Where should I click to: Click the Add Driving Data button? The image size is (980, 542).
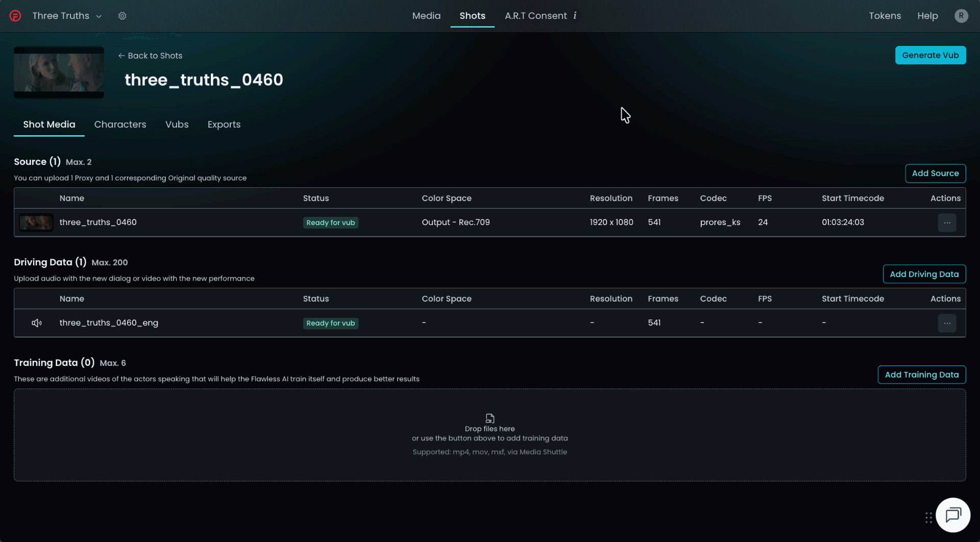pyautogui.click(x=924, y=274)
